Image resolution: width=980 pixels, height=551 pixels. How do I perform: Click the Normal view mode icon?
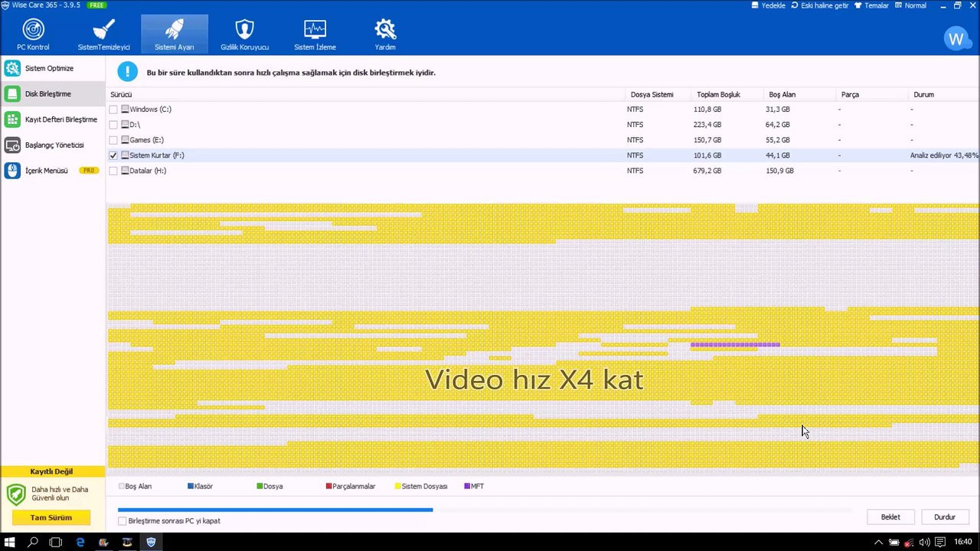pos(898,5)
